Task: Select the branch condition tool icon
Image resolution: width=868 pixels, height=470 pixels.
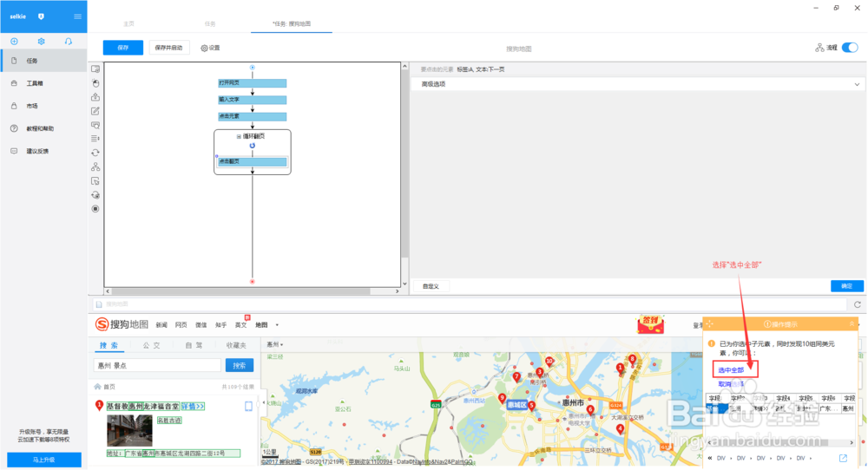Action: click(95, 166)
